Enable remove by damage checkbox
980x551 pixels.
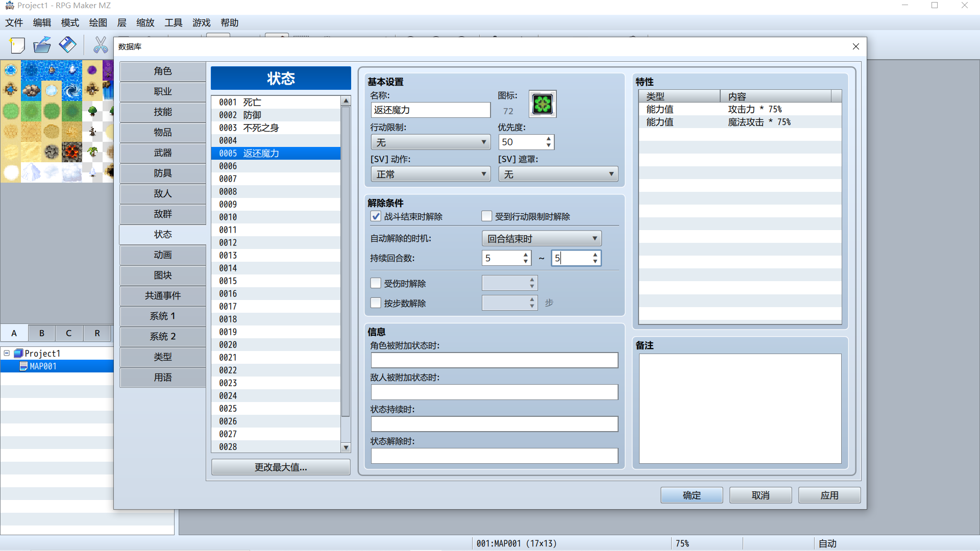pos(376,283)
